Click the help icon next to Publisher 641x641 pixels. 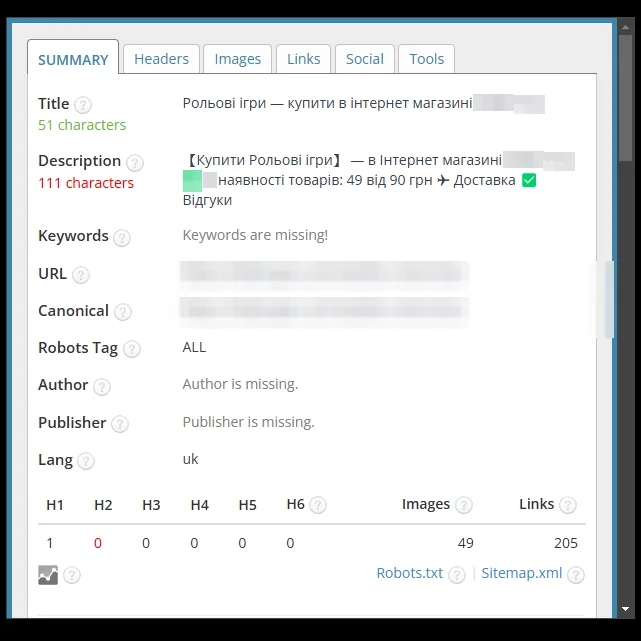click(x=120, y=424)
